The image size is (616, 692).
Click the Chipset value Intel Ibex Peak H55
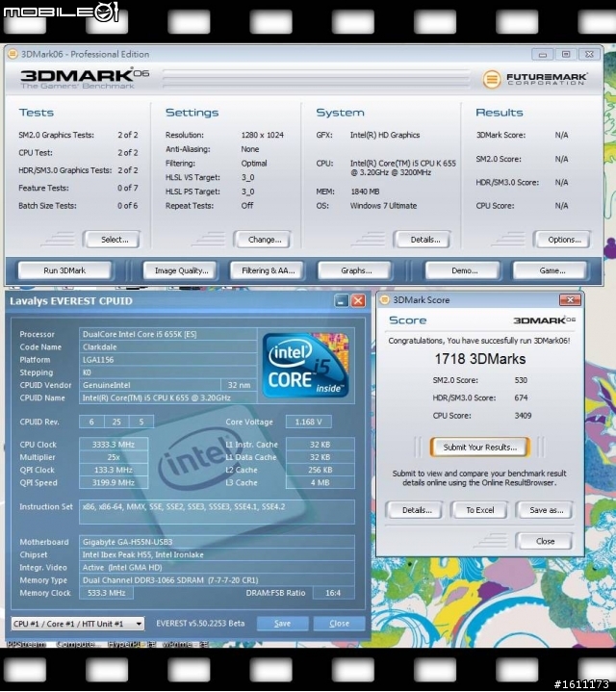217,554
